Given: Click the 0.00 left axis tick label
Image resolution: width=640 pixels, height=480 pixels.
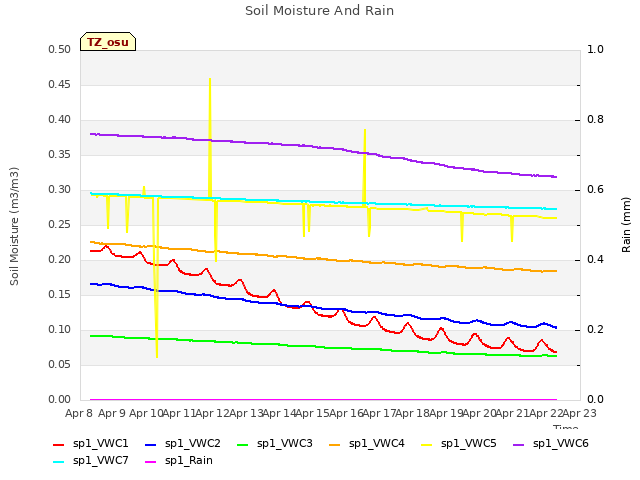Looking at the screenshot, I should [60, 399].
